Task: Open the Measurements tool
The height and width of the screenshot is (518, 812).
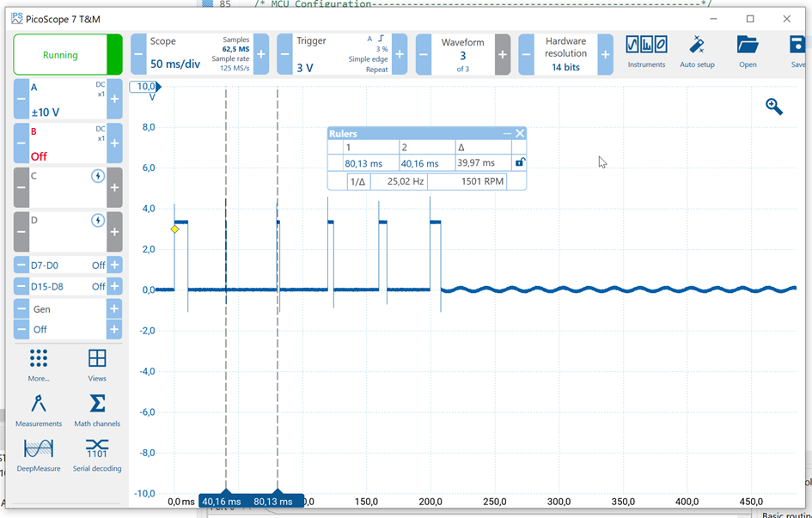Action: pos(39,411)
